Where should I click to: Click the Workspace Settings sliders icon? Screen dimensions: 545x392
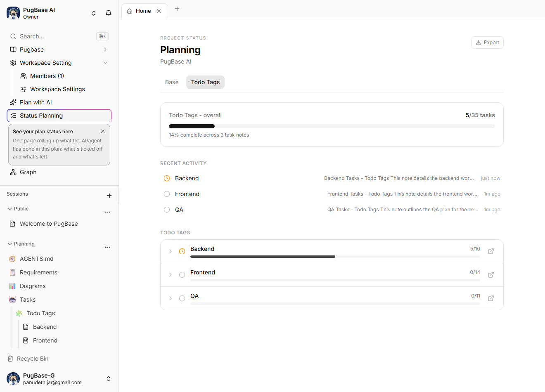tap(24, 89)
